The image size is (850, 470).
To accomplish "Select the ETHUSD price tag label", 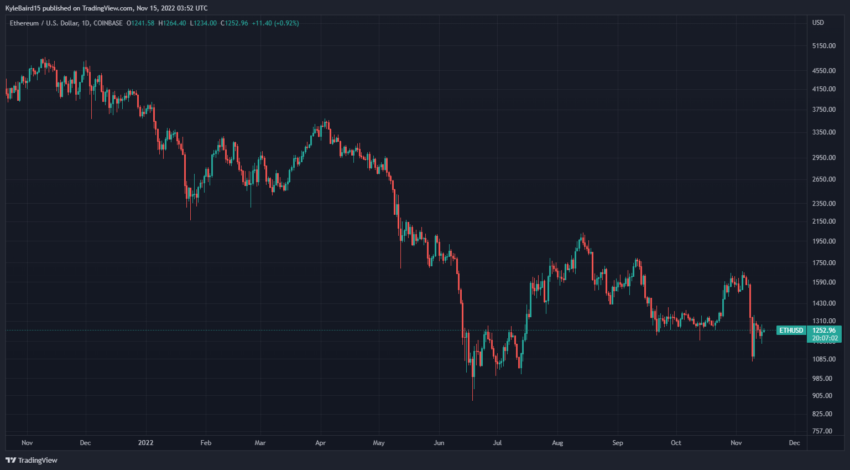I will [x=790, y=330].
